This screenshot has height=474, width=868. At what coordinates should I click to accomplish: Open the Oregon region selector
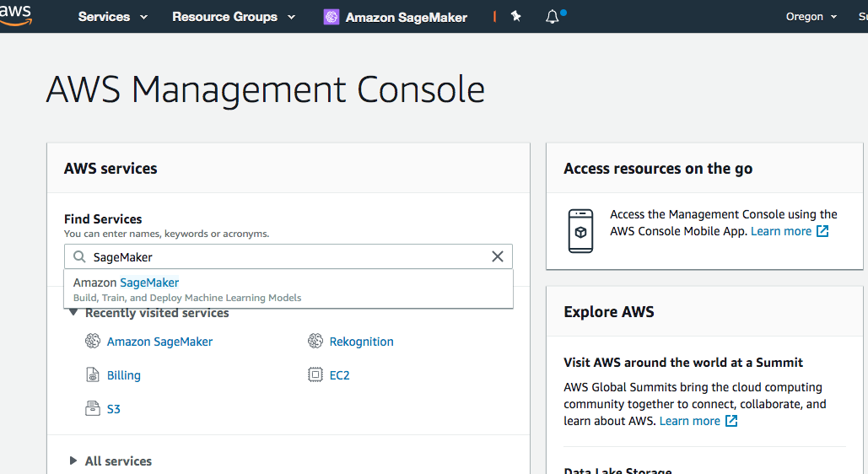[811, 17]
